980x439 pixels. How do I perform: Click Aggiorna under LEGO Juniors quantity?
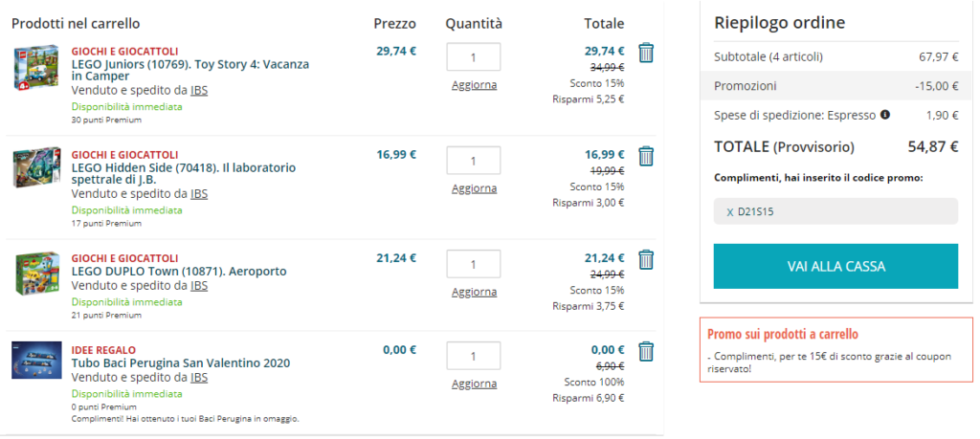(x=474, y=85)
